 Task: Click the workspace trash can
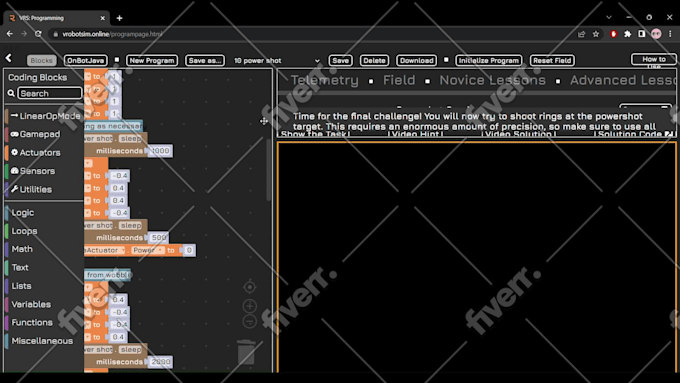(247, 352)
